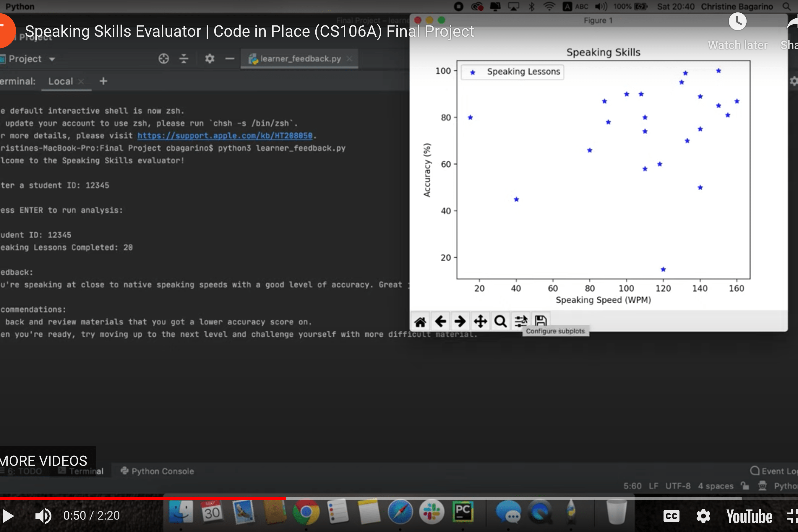Open Spotlight search in menu bar
The width and height of the screenshot is (798, 532).
786,7
